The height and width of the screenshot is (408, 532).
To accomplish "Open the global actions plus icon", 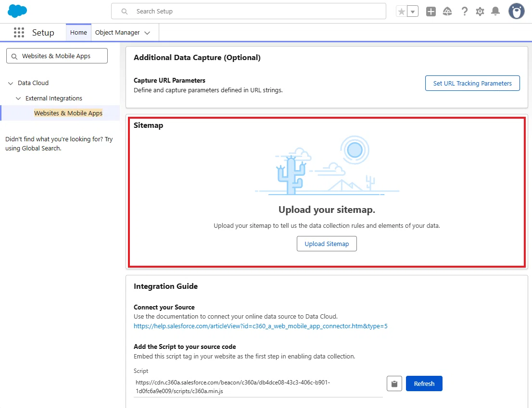I will [431, 12].
